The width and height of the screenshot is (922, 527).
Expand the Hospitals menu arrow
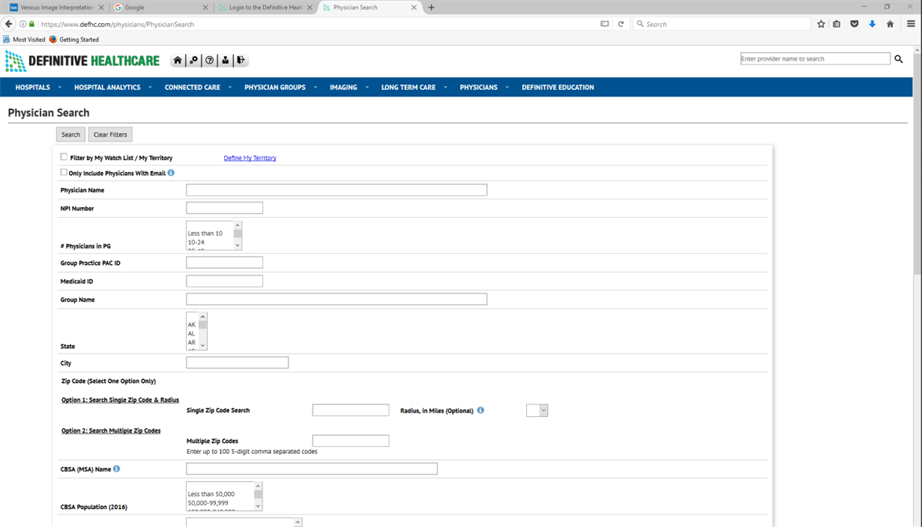click(x=59, y=87)
